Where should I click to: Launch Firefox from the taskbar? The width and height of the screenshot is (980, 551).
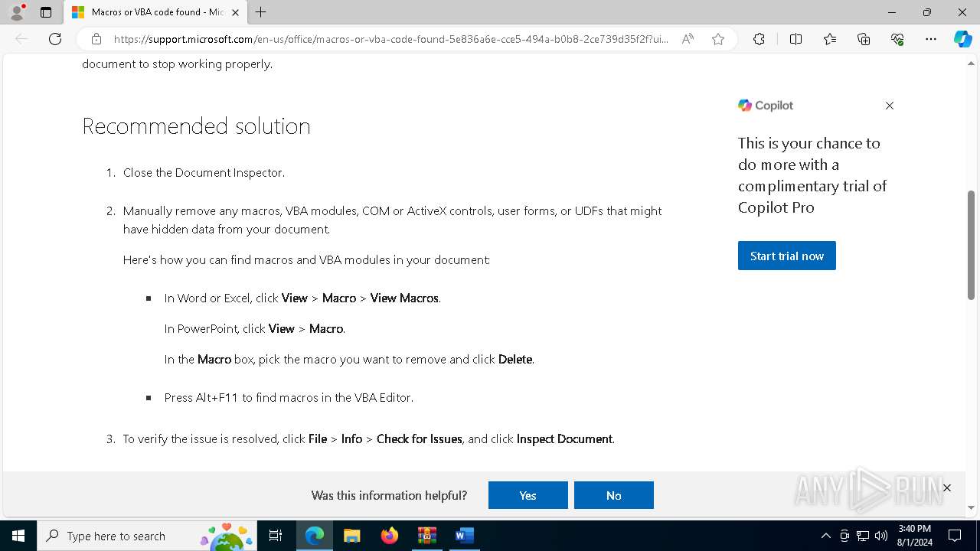[x=389, y=536]
